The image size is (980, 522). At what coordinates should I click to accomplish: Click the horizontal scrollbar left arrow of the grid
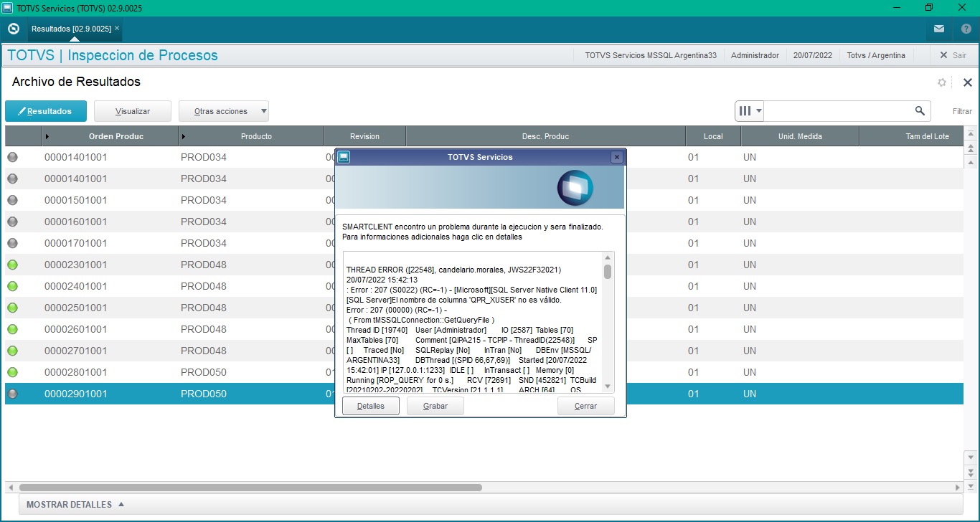tap(9, 488)
